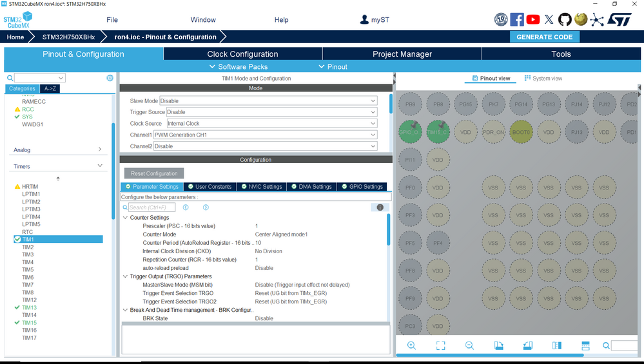Click the ST network star icon
This screenshot has height=364, width=644.
(597, 20)
